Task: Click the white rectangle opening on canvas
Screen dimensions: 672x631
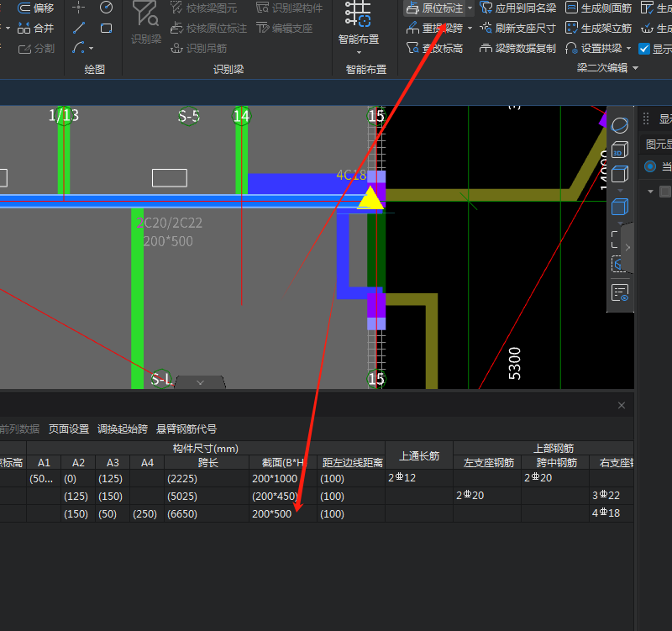Action: coord(170,178)
